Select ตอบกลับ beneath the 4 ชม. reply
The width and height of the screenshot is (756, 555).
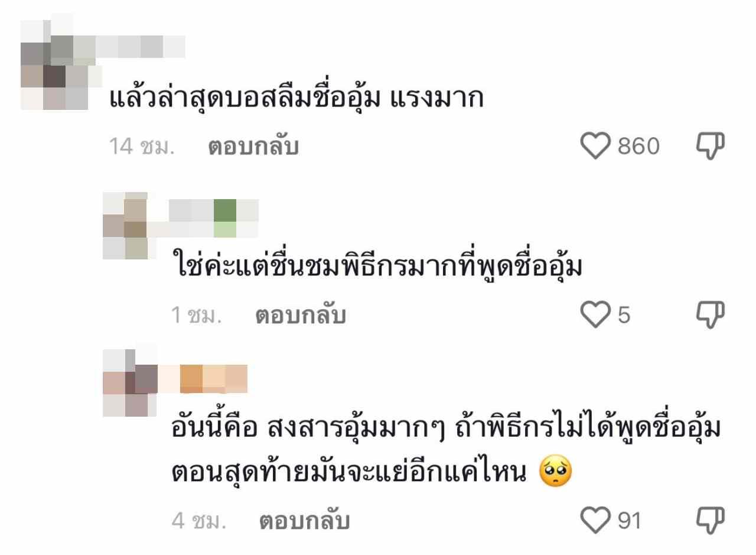[305, 521]
